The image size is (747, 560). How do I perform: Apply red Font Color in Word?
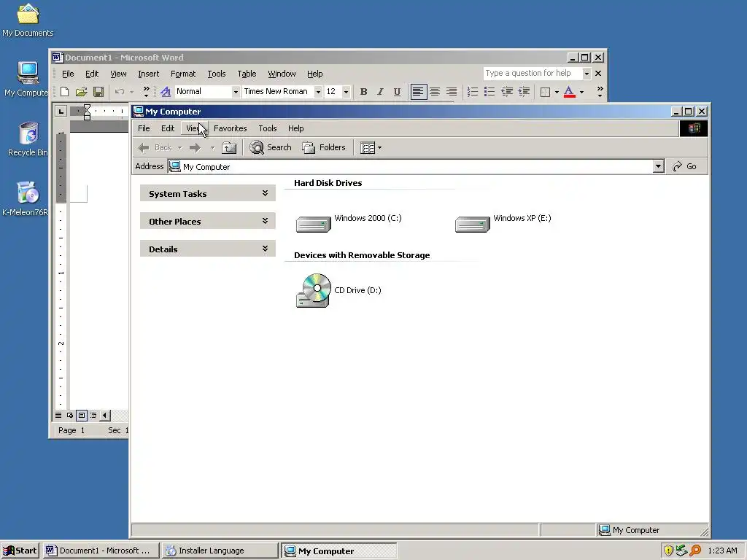(x=569, y=92)
